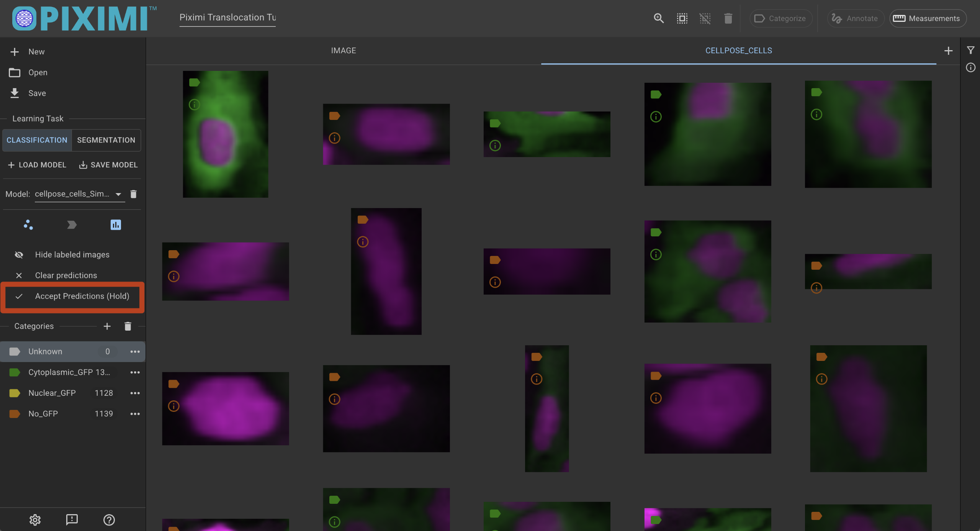Click the deselect all images icon

[705, 18]
